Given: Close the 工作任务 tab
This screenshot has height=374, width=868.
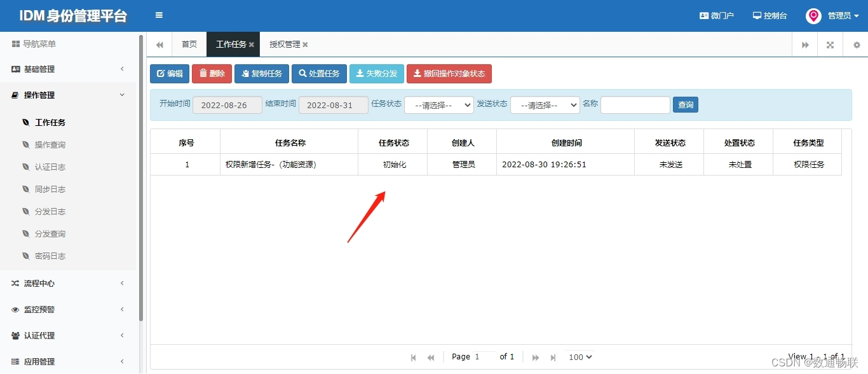Looking at the screenshot, I should 252,45.
